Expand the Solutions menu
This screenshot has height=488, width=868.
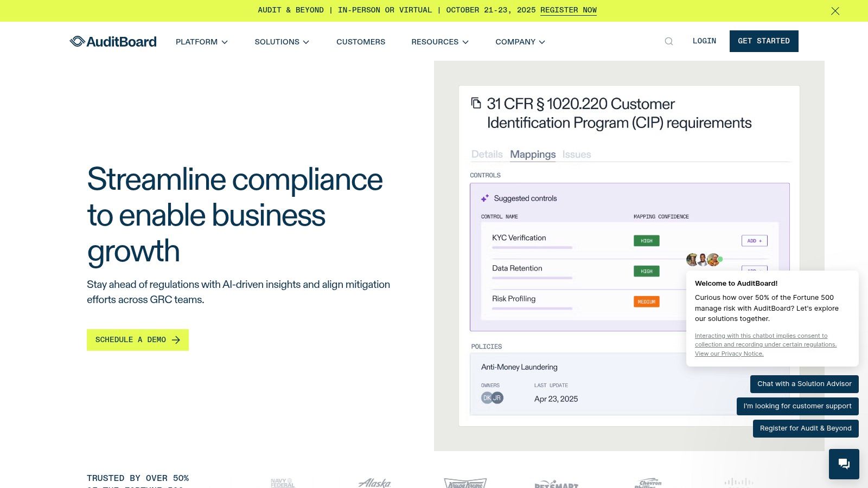pyautogui.click(x=282, y=42)
